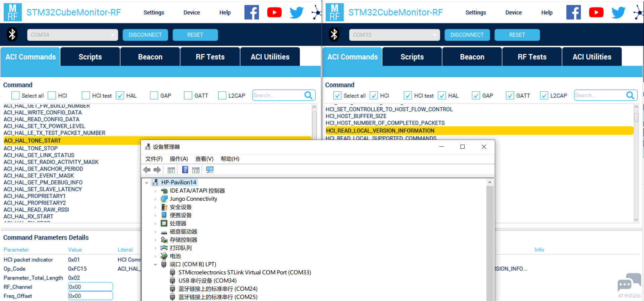Switch to Scripts tab in left window
Viewport: 644px width, 301px height.
[90, 57]
